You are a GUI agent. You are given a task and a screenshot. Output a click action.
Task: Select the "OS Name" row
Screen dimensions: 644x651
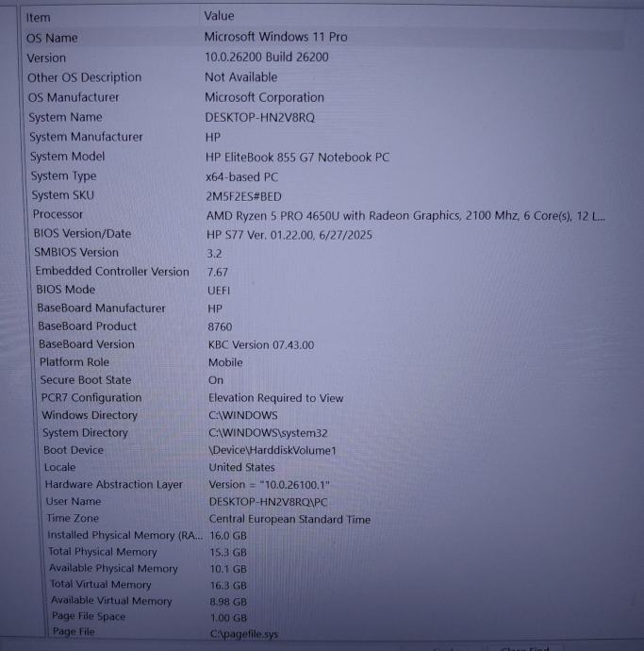[x=323, y=38]
